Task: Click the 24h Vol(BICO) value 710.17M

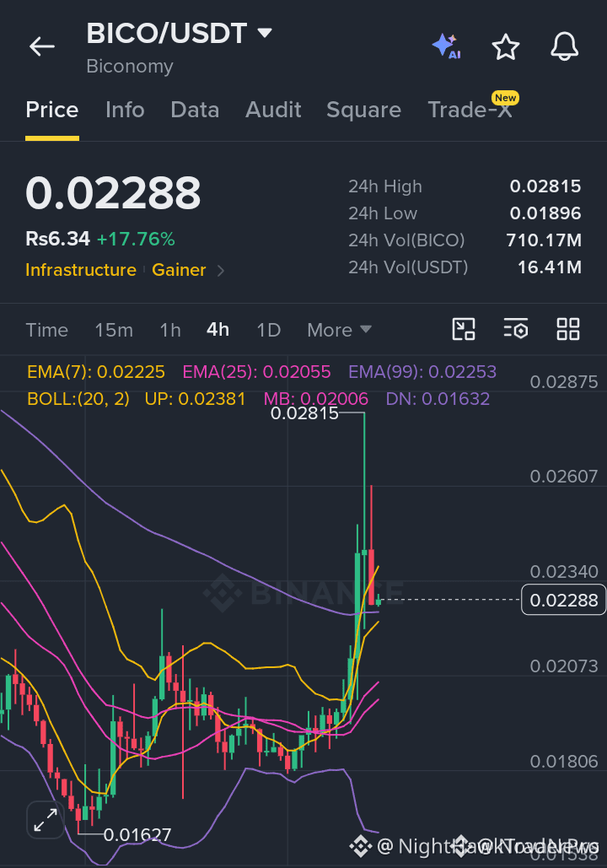Action: click(x=544, y=240)
